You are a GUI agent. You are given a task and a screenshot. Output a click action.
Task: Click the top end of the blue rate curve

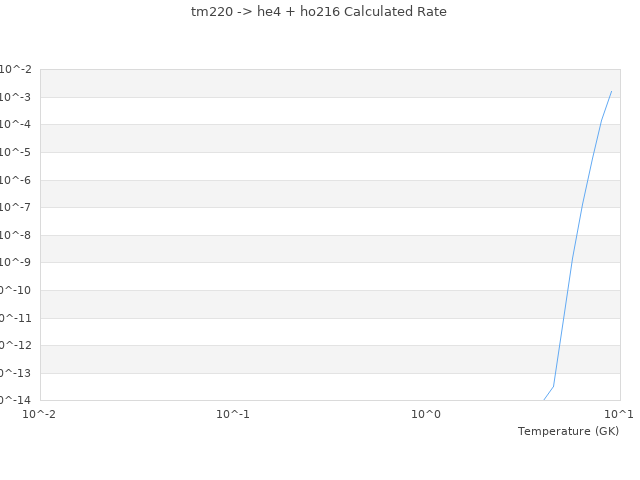(x=611, y=91)
